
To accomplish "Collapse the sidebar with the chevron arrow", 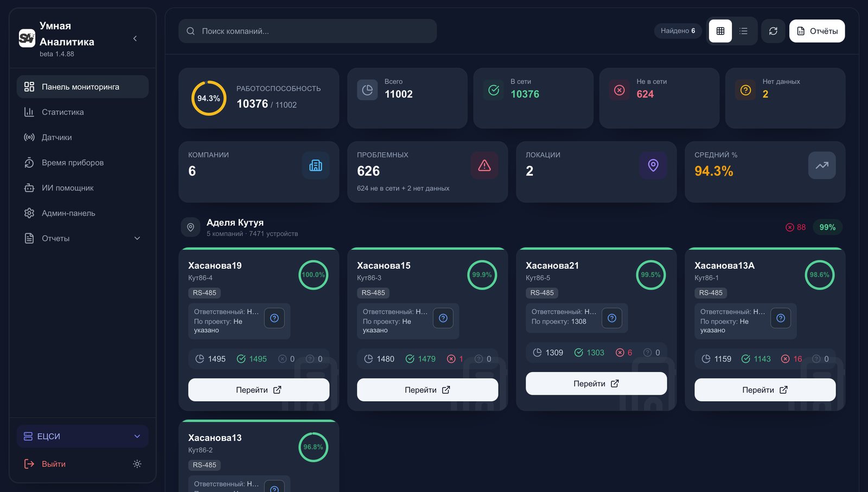I will tap(135, 39).
